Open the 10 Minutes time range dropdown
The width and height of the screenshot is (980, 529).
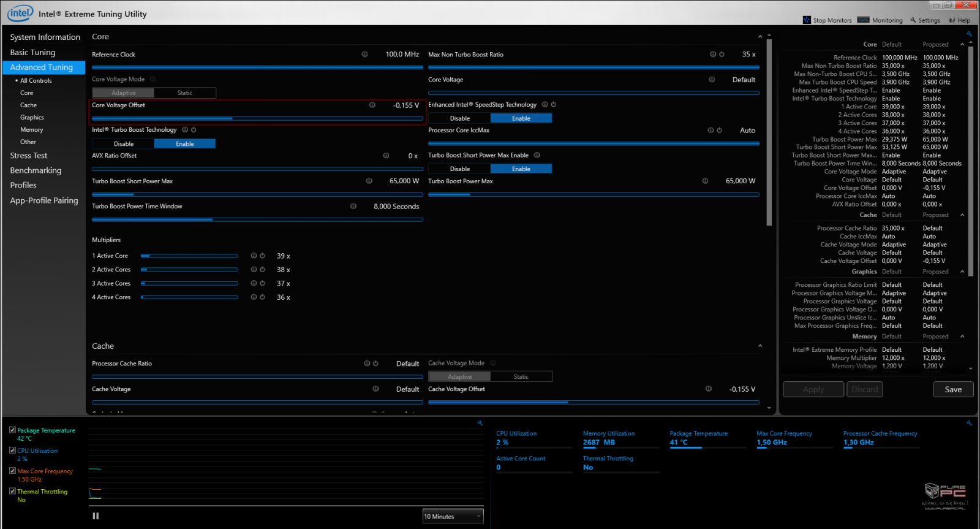pyautogui.click(x=453, y=517)
